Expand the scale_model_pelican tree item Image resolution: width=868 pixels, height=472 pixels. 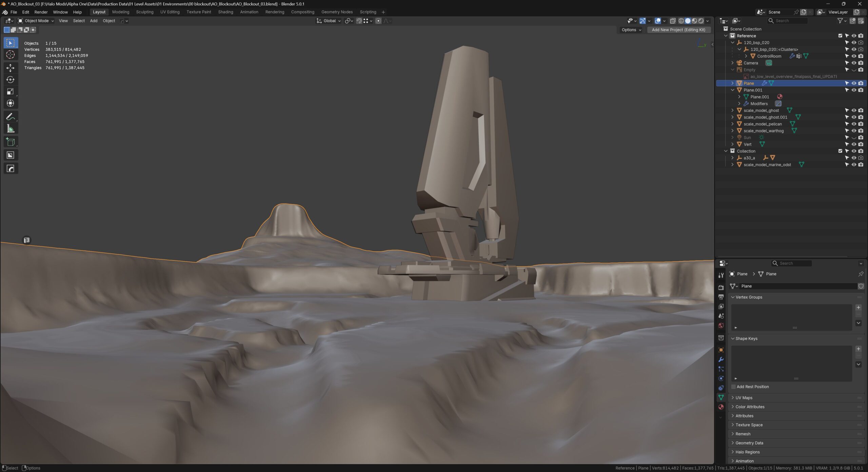point(732,124)
